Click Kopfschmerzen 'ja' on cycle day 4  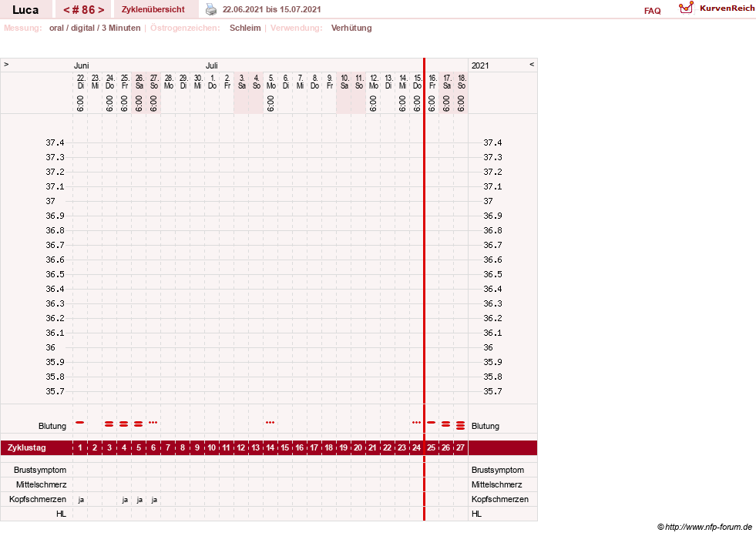[125, 500]
